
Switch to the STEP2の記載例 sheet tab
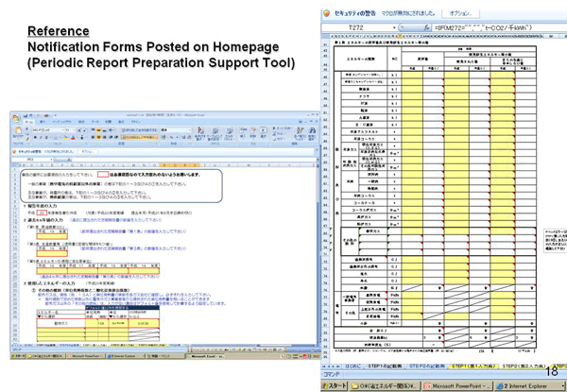(x=427, y=366)
